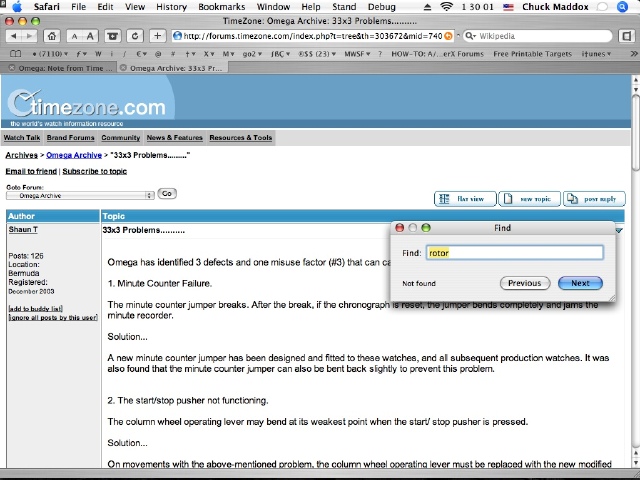Open the Bookmarks menu
The image size is (640, 480).
222,7
